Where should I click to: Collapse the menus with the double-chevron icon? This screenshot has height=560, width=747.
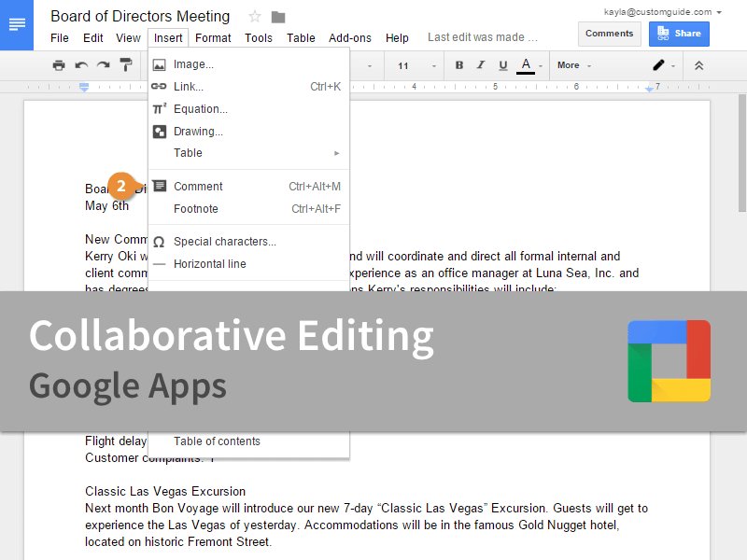point(698,65)
